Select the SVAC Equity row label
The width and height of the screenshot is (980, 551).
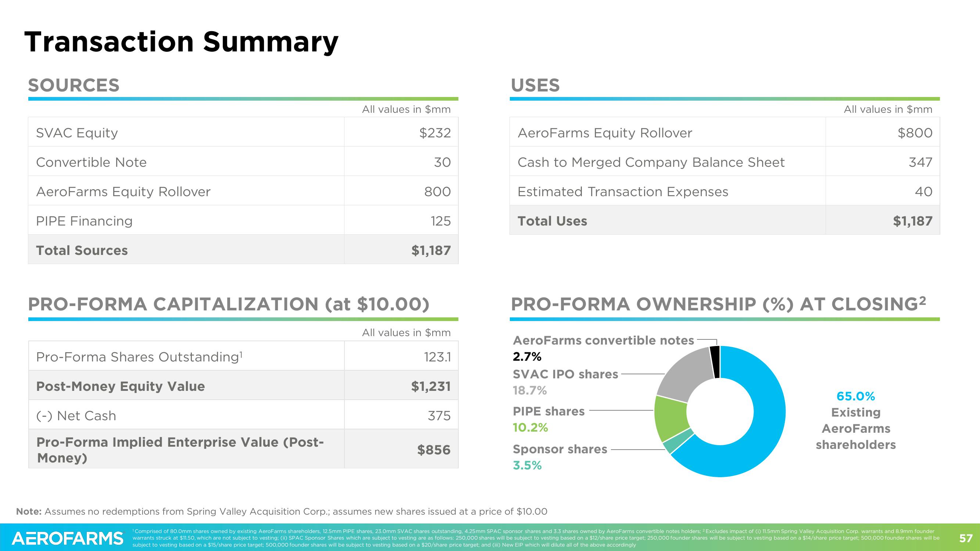77,133
